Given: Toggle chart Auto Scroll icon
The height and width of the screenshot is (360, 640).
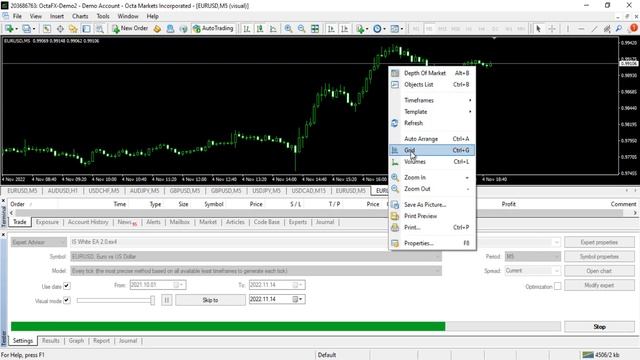Looking at the screenshot, I should click(x=331, y=29).
